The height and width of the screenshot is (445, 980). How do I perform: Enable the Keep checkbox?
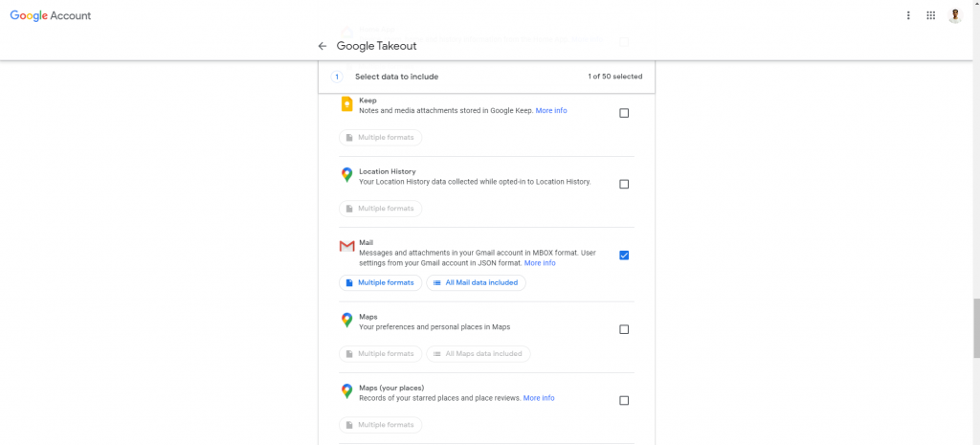click(x=624, y=113)
